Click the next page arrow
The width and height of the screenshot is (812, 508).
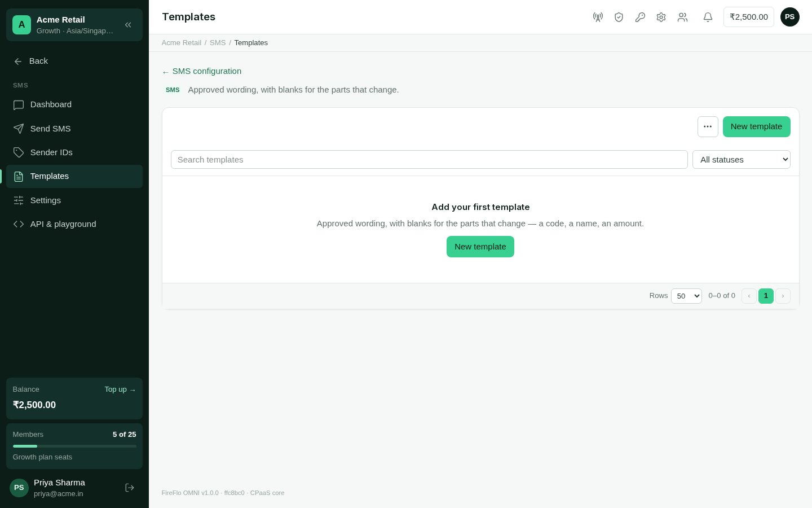783,296
